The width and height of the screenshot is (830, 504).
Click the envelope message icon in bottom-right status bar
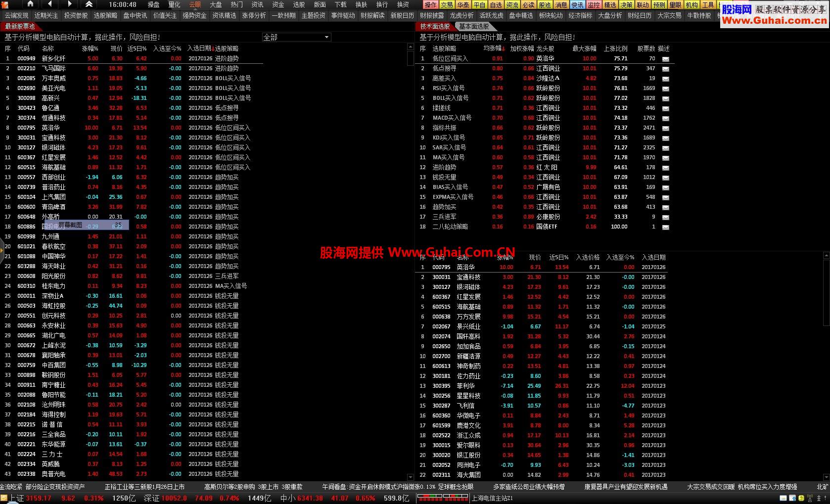(x=784, y=499)
